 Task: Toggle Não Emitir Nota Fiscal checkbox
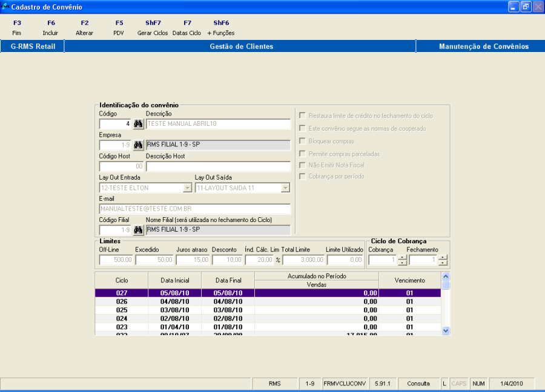point(302,165)
